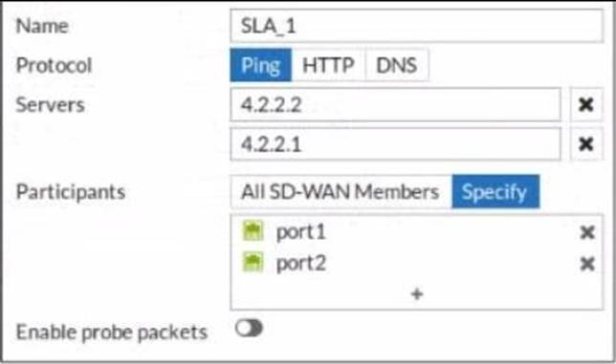Click the Name field containing SLA_1
The height and width of the screenshot is (364, 616).
click(x=417, y=26)
